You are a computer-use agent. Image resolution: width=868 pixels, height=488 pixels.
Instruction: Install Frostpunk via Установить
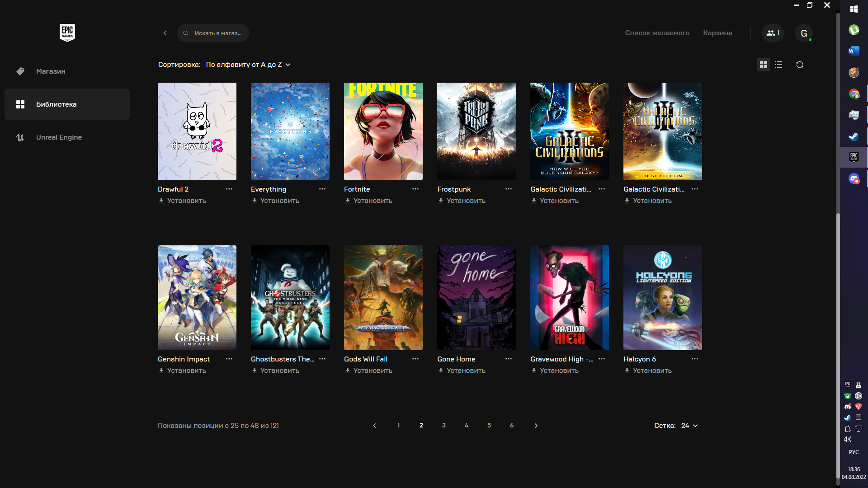[x=462, y=201]
